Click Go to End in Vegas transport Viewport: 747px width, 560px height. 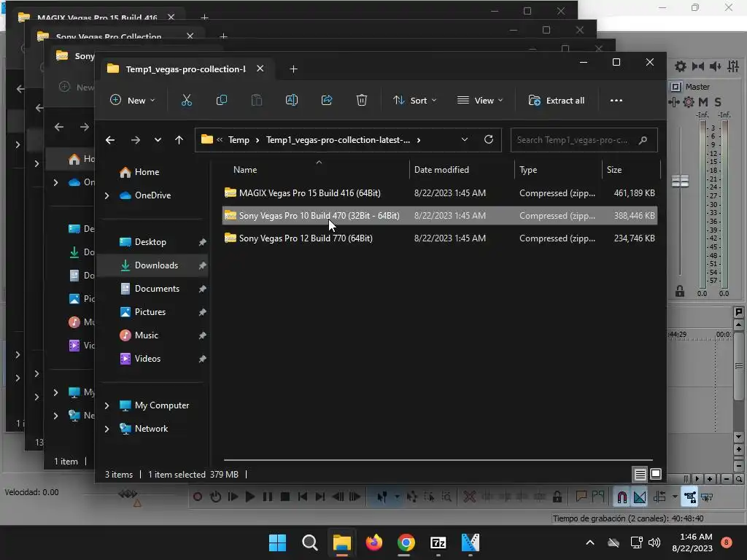320,497
